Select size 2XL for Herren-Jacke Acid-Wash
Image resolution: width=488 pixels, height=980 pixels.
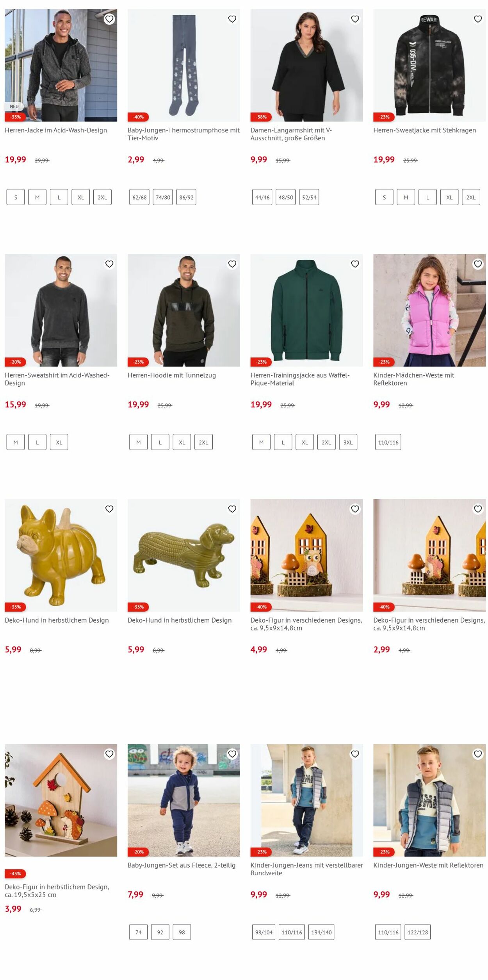click(x=102, y=197)
